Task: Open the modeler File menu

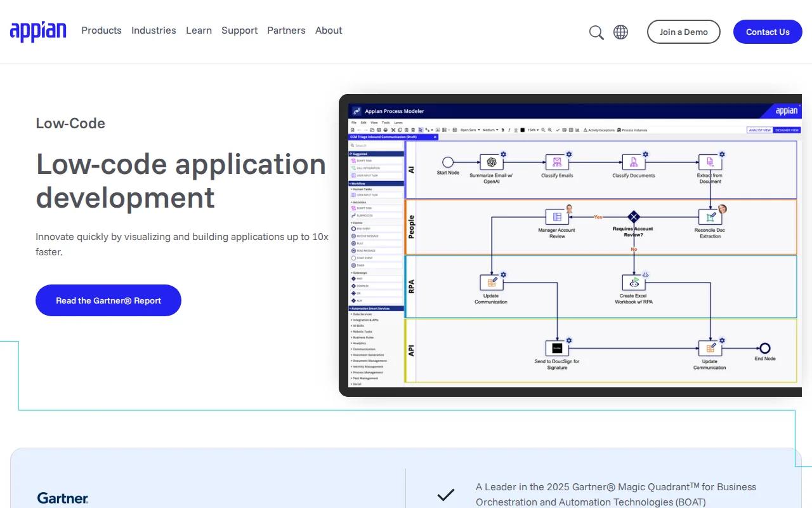Action: (x=354, y=123)
